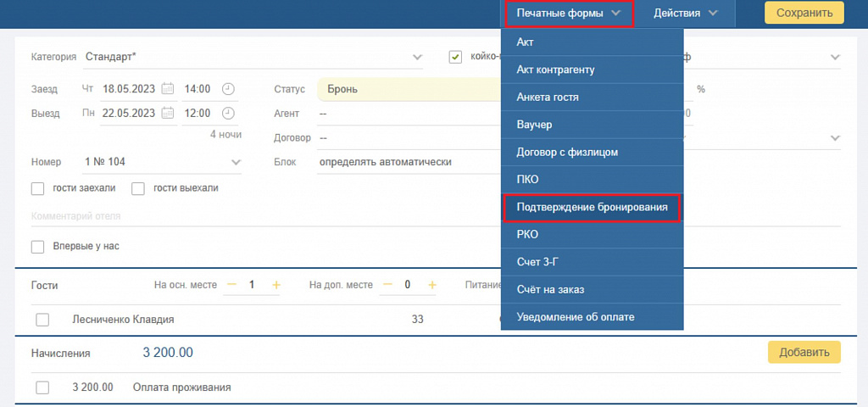Select ПКО menu entry
The height and width of the screenshot is (407, 868).
593,180
